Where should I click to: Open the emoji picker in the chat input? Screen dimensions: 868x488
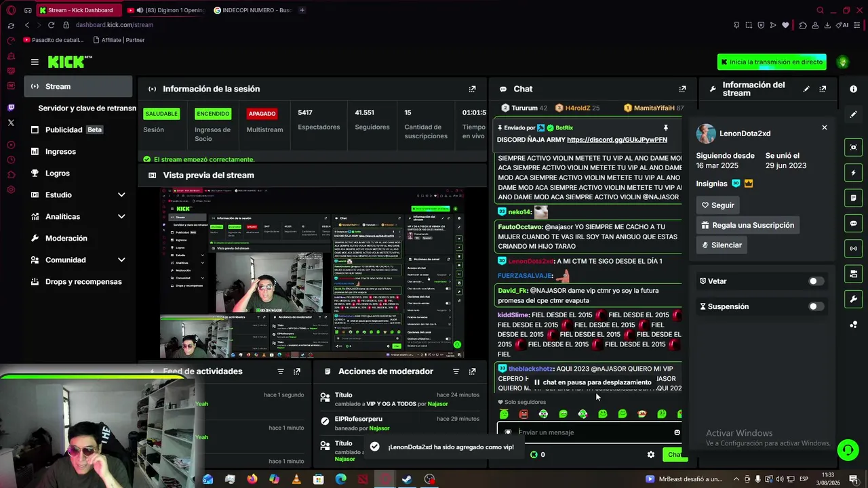(x=677, y=432)
